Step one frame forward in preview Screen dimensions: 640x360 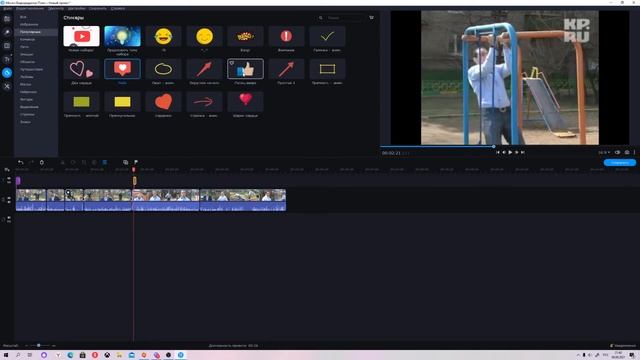coord(516,152)
